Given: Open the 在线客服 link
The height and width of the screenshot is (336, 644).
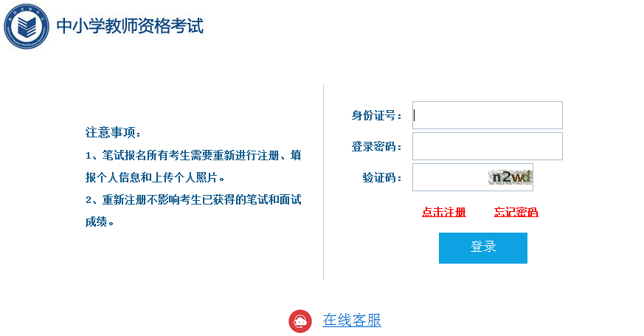Looking at the screenshot, I should 352,320.
